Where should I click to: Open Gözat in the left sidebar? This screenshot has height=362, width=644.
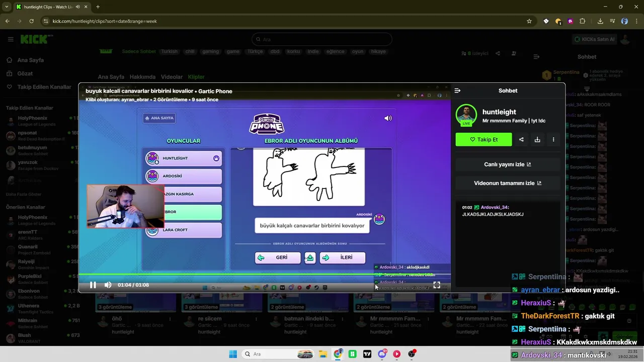pyautogui.click(x=25, y=73)
